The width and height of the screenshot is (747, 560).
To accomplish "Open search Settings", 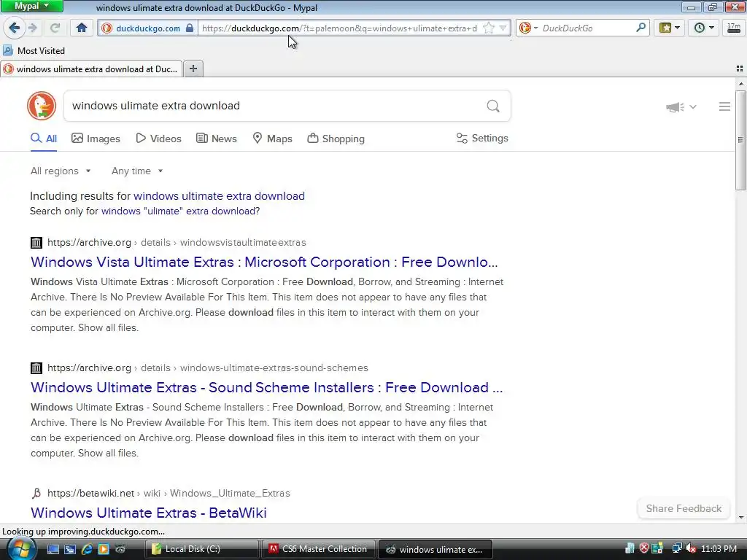I will 482,138.
